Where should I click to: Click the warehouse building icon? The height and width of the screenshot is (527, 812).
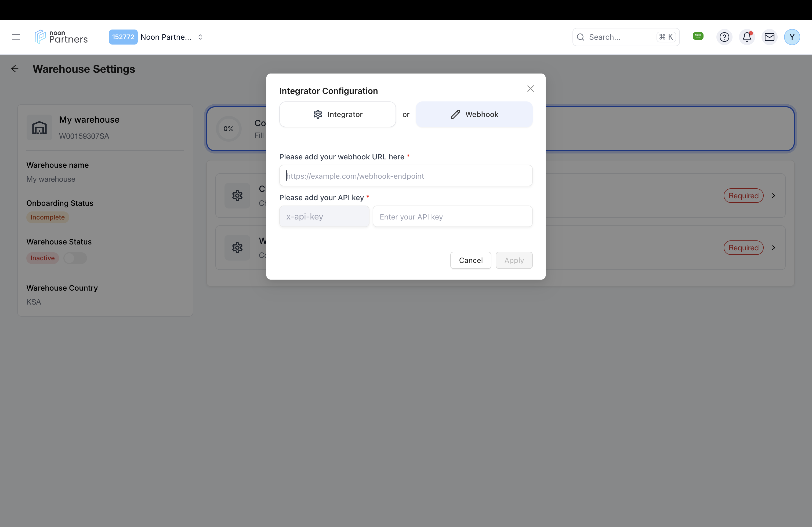pyautogui.click(x=39, y=127)
